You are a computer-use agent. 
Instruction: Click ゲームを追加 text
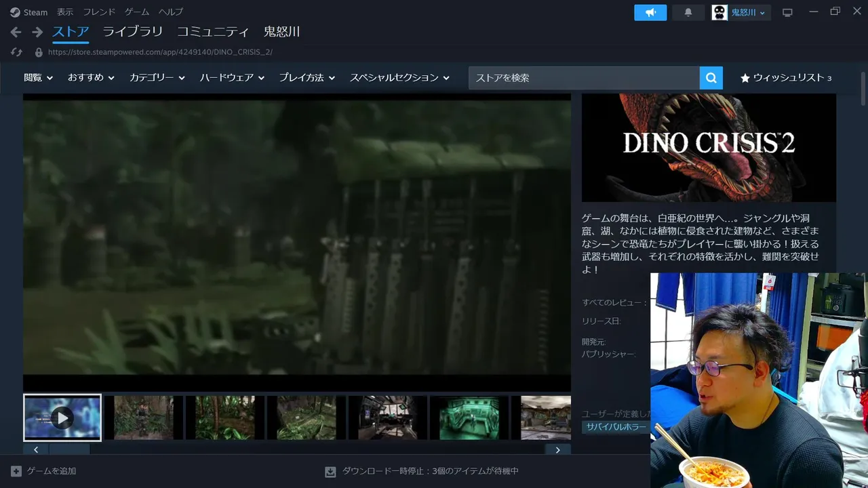pyautogui.click(x=52, y=471)
